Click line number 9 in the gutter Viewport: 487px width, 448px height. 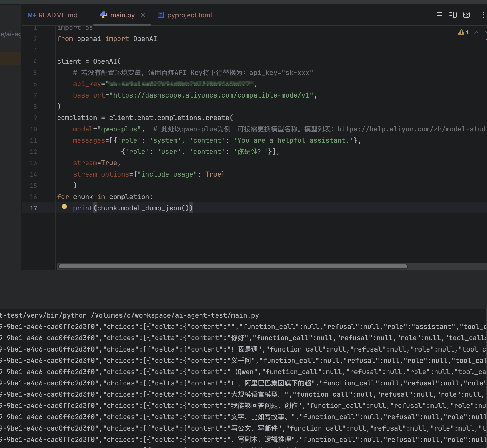click(35, 118)
